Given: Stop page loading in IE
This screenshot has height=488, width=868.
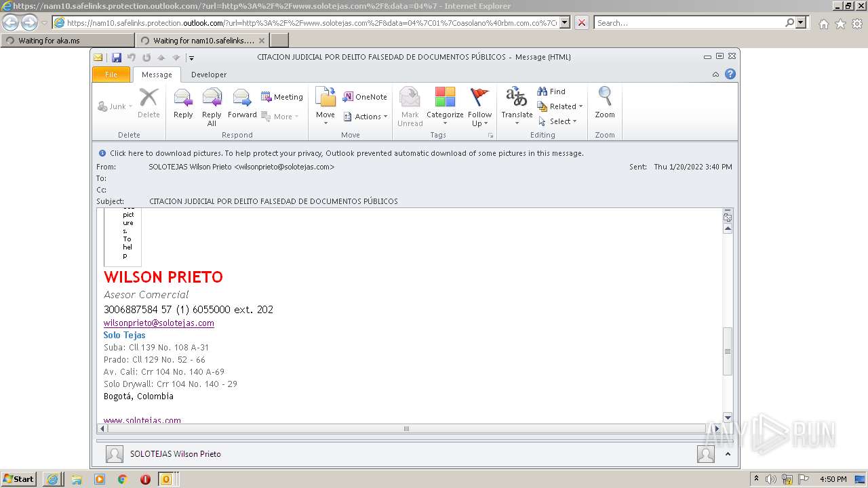Looking at the screenshot, I should point(582,22).
